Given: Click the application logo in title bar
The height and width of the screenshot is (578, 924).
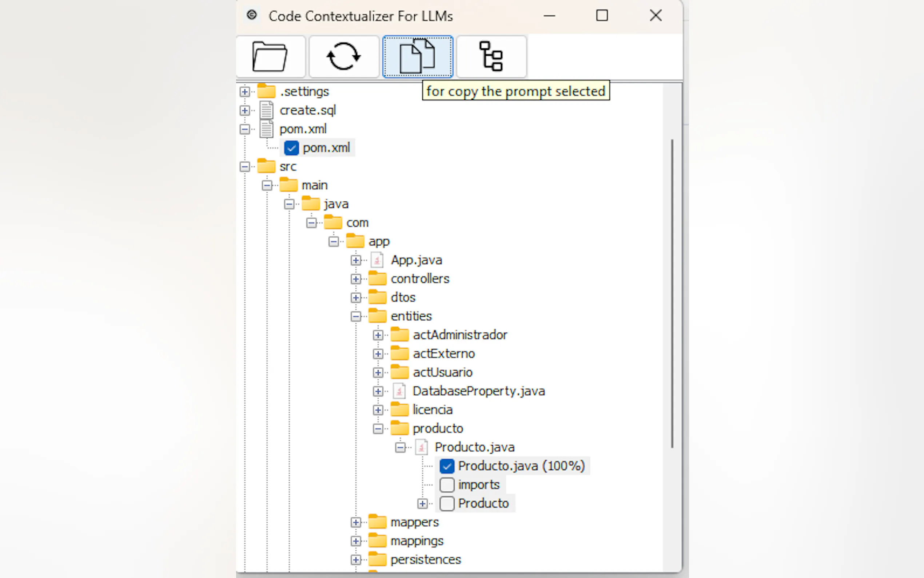Looking at the screenshot, I should coord(252,15).
